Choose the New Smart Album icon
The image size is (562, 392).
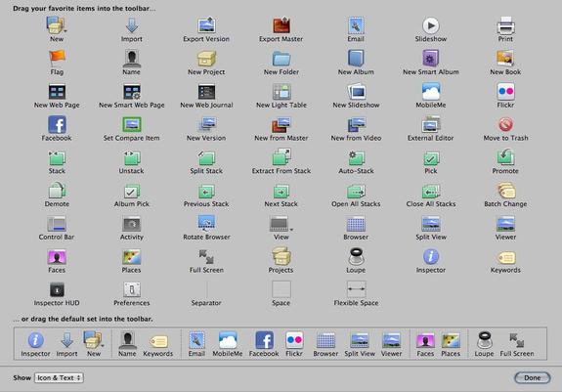pos(430,59)
